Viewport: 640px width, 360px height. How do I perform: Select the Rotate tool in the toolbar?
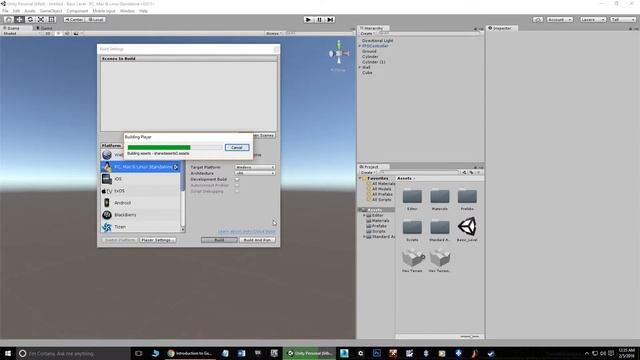tap(30, 20)
